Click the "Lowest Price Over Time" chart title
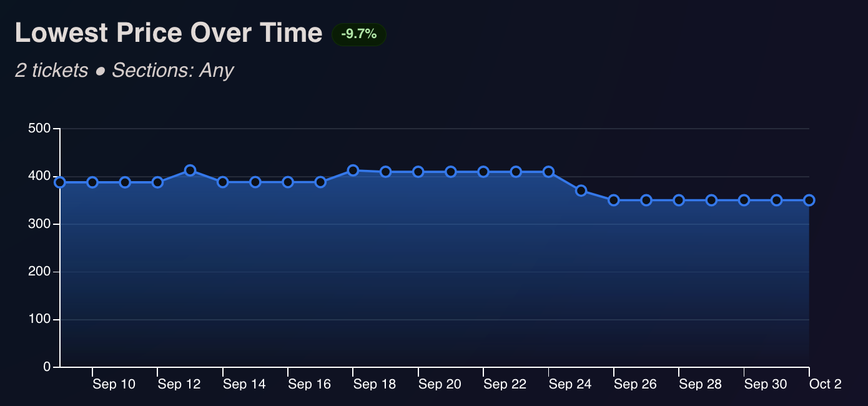 [169, 33]
